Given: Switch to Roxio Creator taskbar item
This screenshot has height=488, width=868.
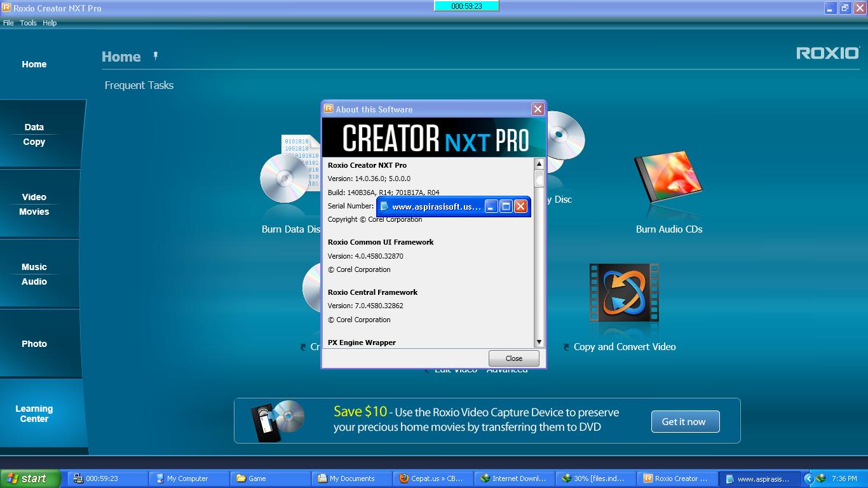Looking at the screenshot, I should click(677, 479).
